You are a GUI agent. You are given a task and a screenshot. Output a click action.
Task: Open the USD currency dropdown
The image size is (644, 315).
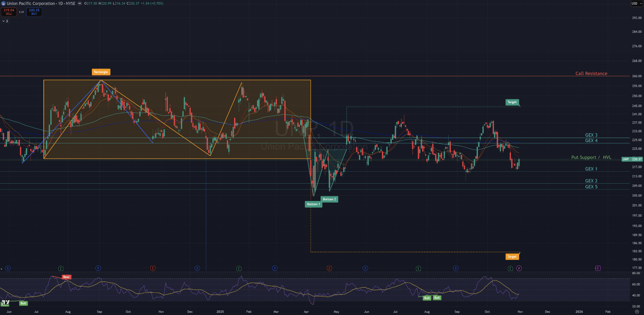[x=637, y=3]
